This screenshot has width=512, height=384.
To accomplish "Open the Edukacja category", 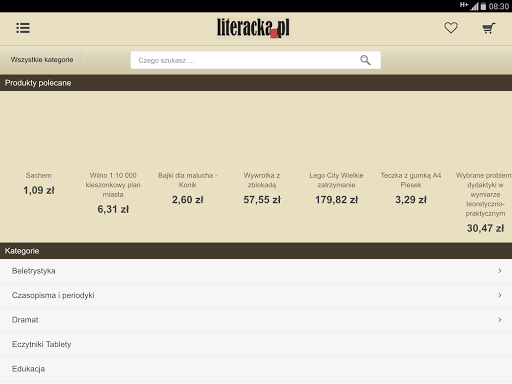I will click(x=256, y=369).
